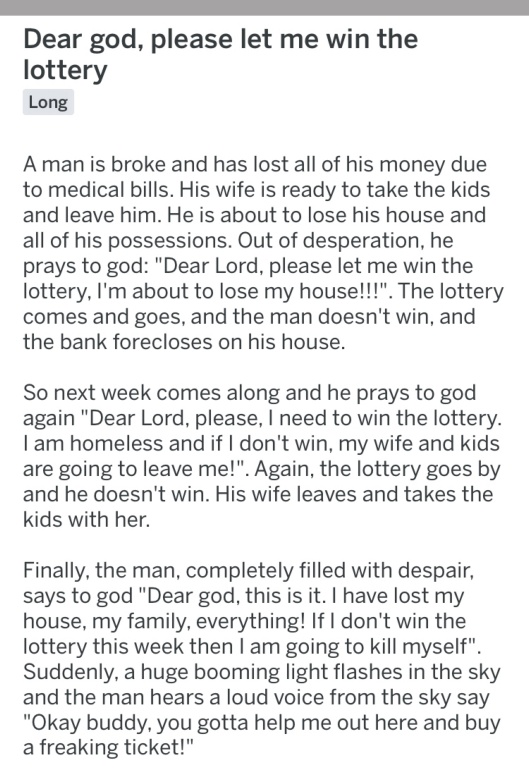This screenshot has width=529, height=768.
Task: Select the paragraph starting 'So next week comes along'
Action: [262, 456]
